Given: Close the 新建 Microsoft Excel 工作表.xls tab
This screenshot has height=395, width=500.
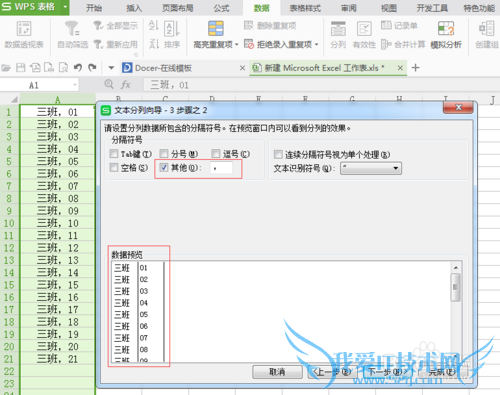Looking at the screenshot, I should pyautogui.click(x=400, y=68).
